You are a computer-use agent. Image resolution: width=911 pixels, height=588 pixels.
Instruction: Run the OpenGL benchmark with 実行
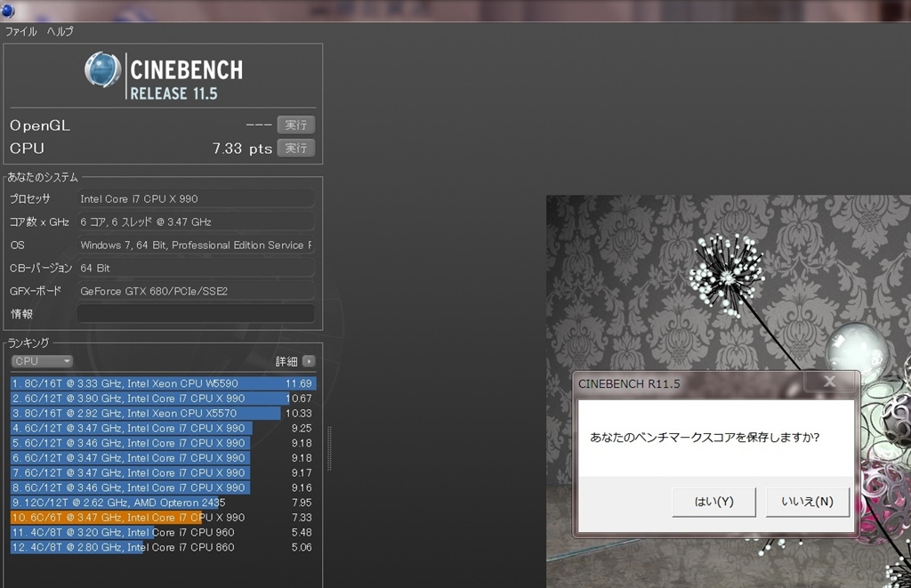[x=295, y=125]
